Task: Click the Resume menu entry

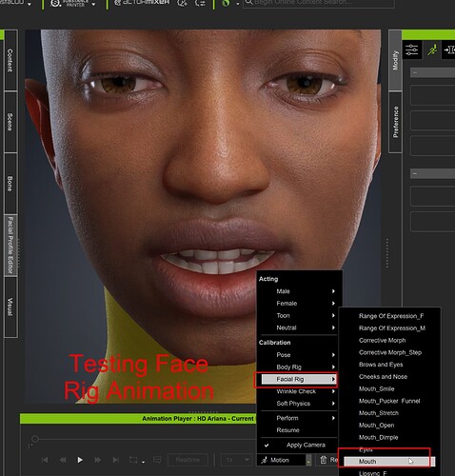Action: 287,430
